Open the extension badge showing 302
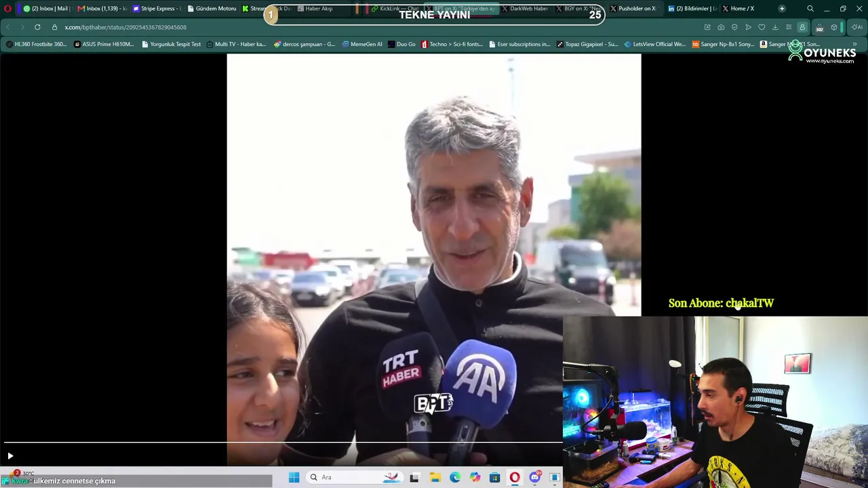868x488 pixels. click(x=819, y=28)
